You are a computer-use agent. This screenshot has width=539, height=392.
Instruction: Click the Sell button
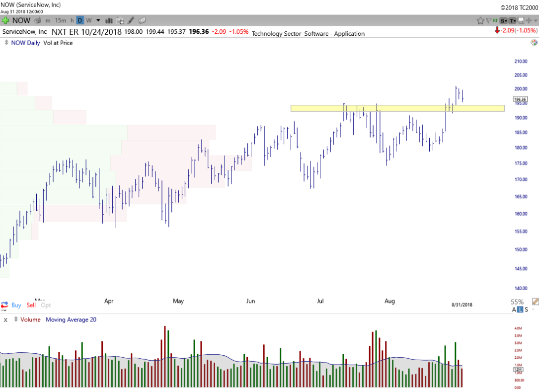point(31,305)
